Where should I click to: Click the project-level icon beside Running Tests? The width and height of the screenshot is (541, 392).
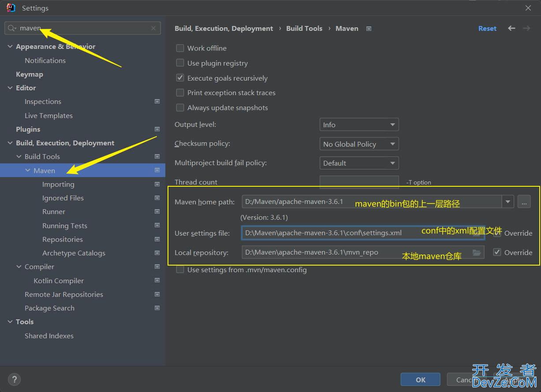coord(157,226)
